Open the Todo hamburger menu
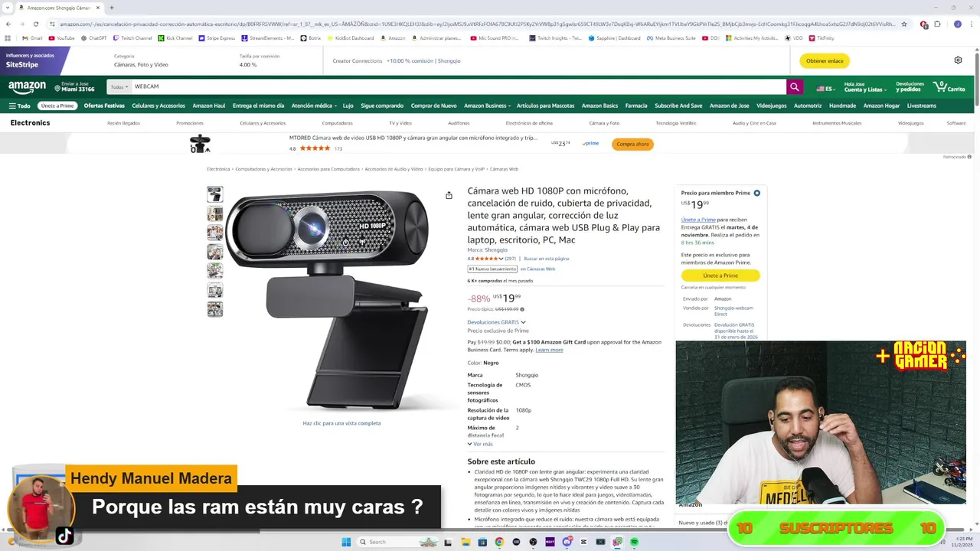Image resolution: width=980 pixels, height=551 pixels. pos(19,106)
